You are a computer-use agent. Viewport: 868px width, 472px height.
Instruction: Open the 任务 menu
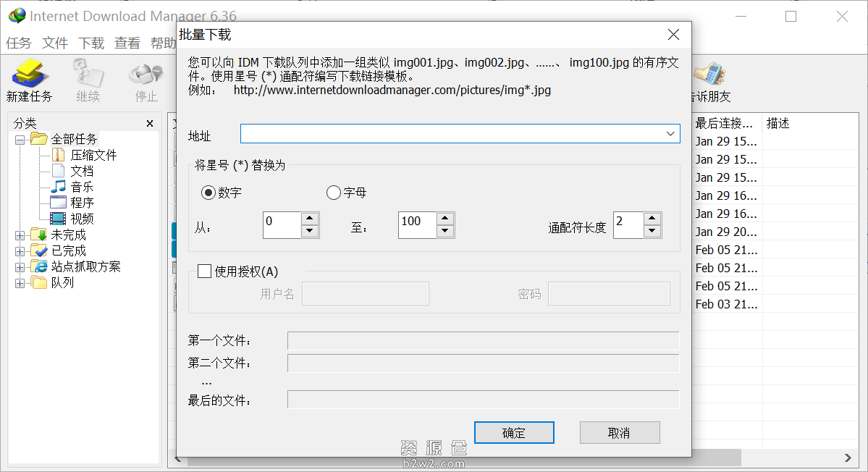(19, 43)
